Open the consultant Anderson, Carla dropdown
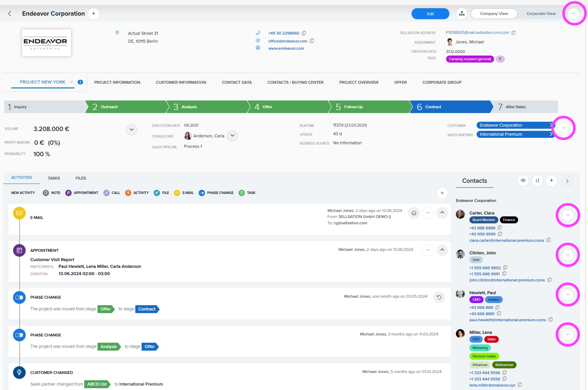Screen dimensions: 588x390 click(x=232, y=136)
